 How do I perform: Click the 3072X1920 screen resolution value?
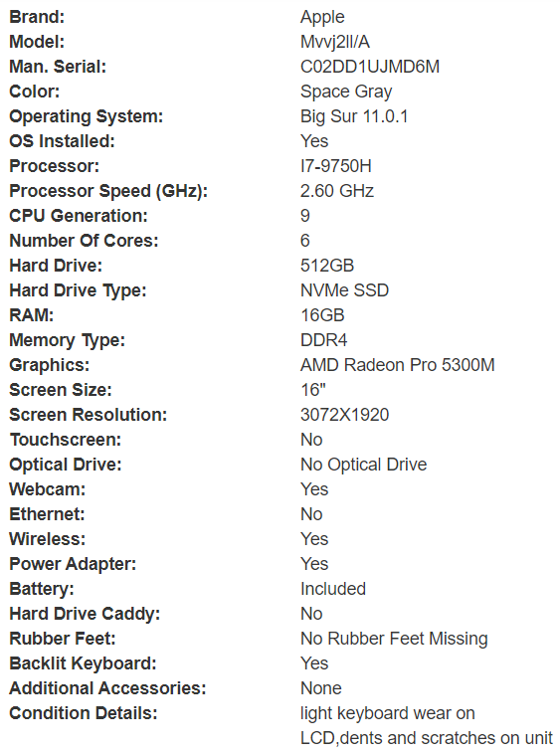[x=344, y=415]
